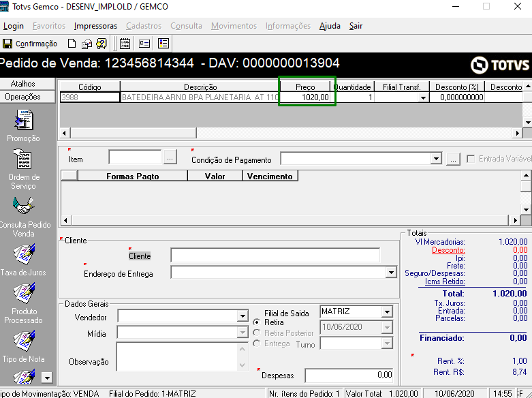The image size is (532, 398).
Task: Select the Retira Posterior radio option
Action: click(x=257, y=333)
